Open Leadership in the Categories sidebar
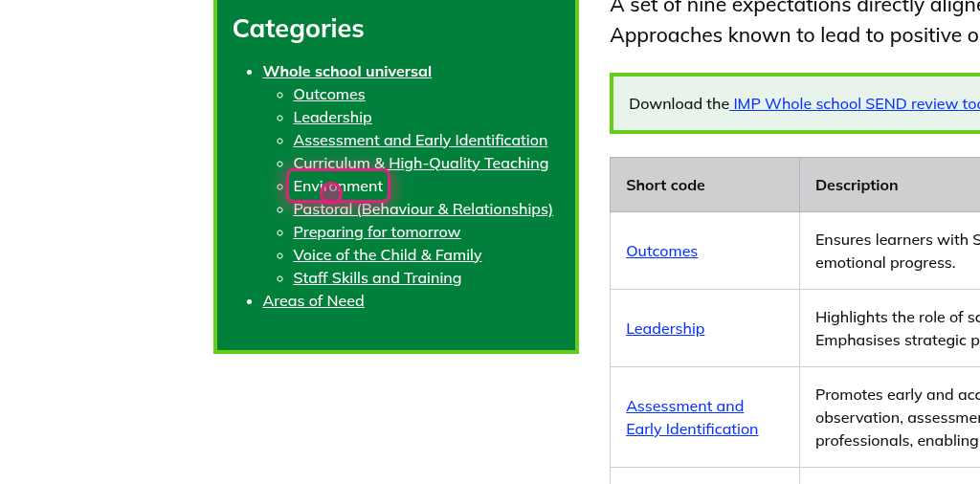 [x=332, y=118]
